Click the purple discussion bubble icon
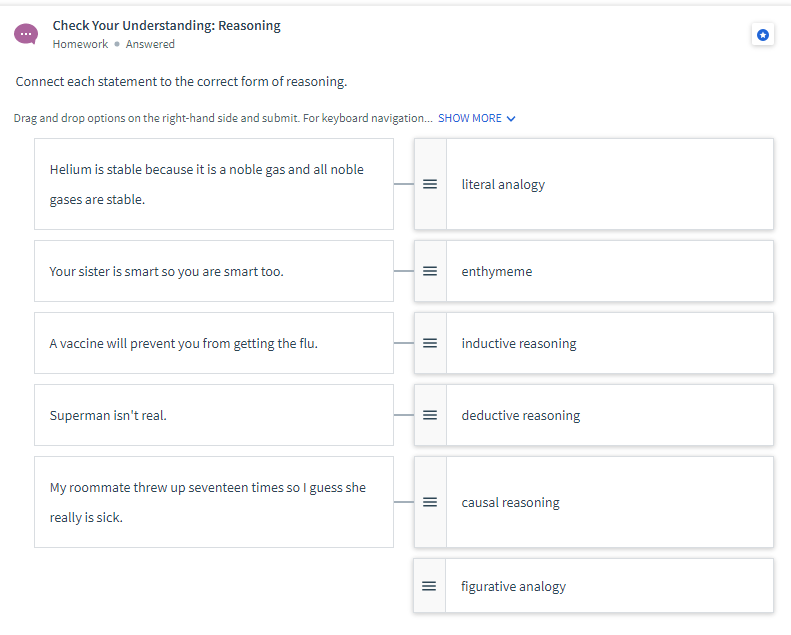This screenshot has width=791, height=635. pos(26,34)
